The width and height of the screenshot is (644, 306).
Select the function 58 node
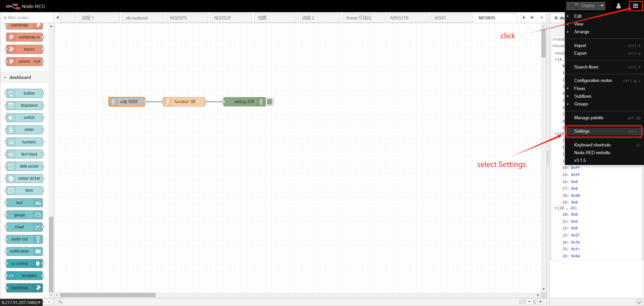[x=184, y=102]
